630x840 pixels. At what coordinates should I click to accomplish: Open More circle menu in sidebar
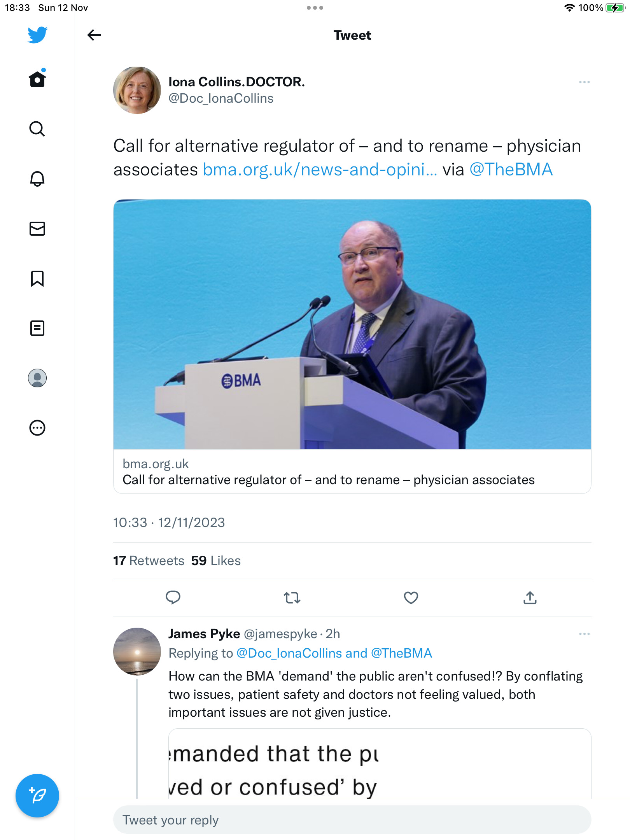[37, 428]
